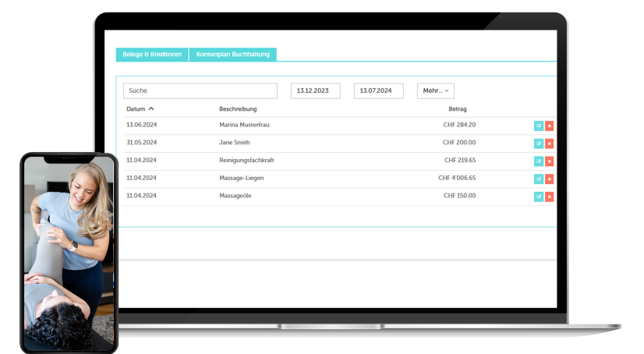Screen dimensions: 644x354
Task: Delete the Massage-Liegen entry
Action: (549, 179)
